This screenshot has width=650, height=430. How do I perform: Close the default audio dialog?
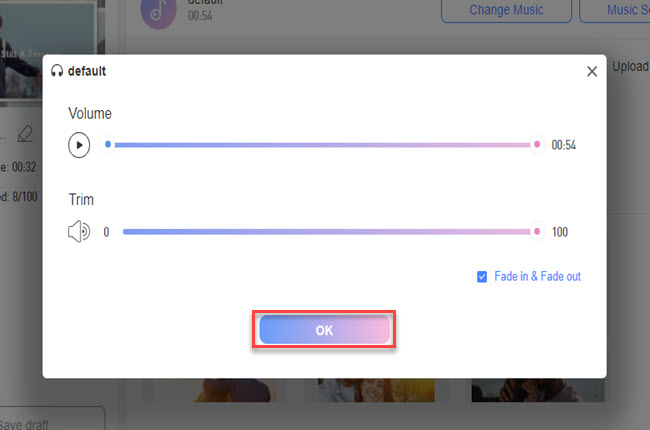(592, 71)
